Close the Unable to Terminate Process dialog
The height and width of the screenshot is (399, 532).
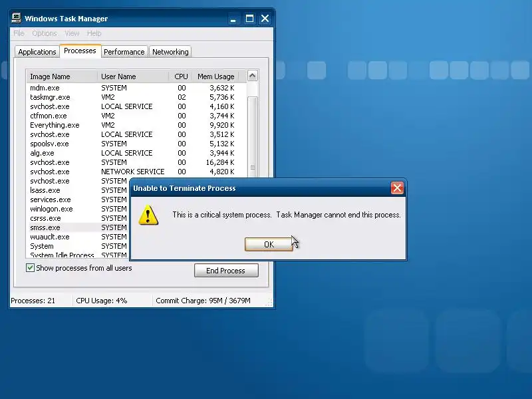[x=397, y=188]
